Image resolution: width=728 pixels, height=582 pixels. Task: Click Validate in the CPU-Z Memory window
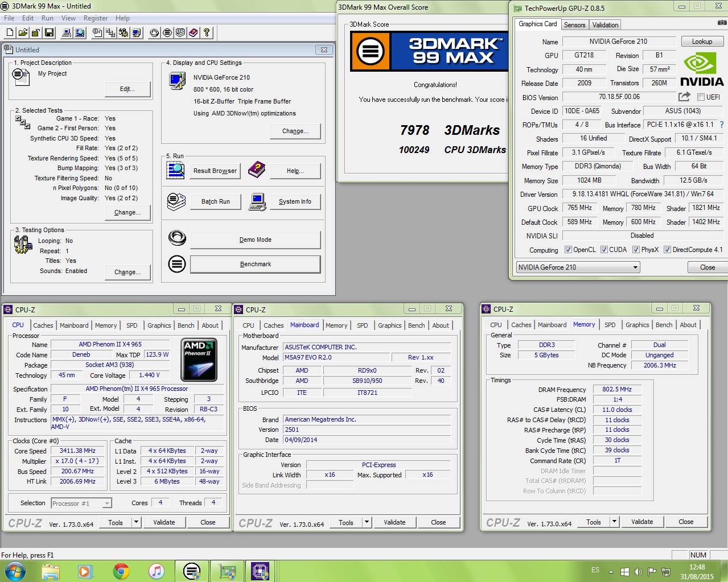pos(642,522)
